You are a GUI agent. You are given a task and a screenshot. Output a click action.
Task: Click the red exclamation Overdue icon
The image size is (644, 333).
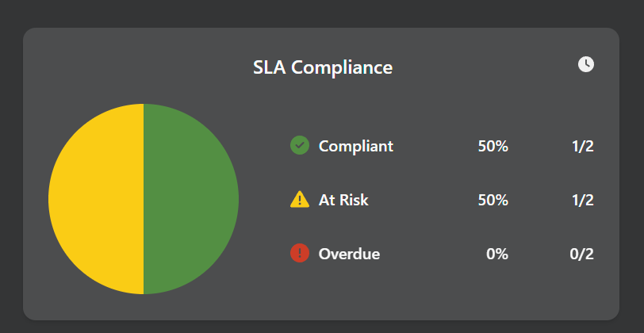pyautogui.click(x=300, y=254)
